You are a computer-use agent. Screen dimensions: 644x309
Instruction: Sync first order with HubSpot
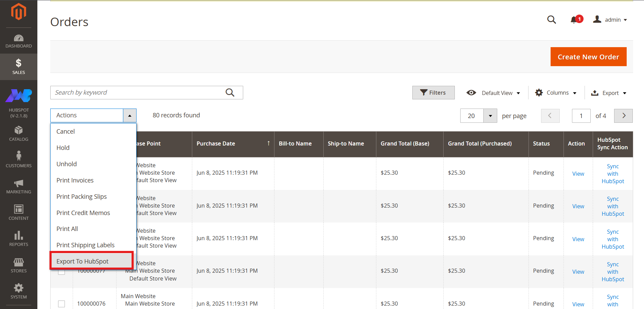[613, 174]
